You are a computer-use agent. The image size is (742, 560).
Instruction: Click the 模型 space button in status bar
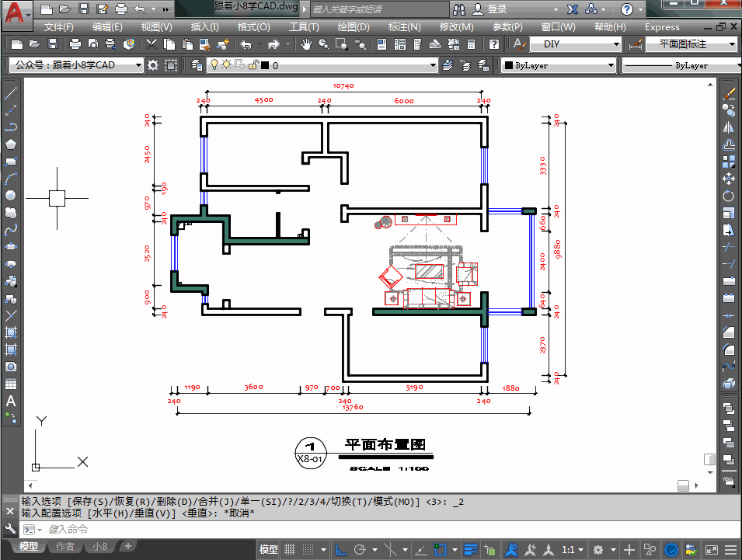(x=268, y=550)
